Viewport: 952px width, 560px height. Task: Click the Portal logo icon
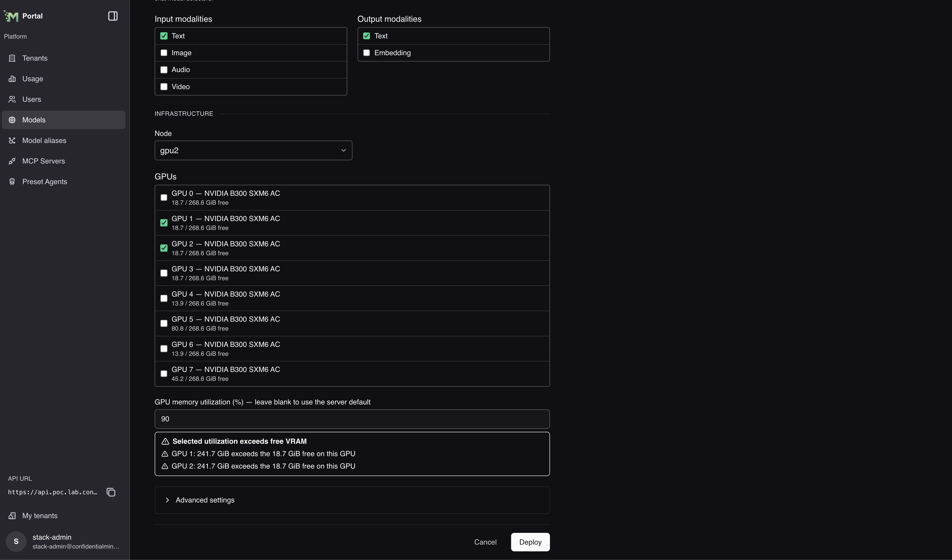[11, 16]
